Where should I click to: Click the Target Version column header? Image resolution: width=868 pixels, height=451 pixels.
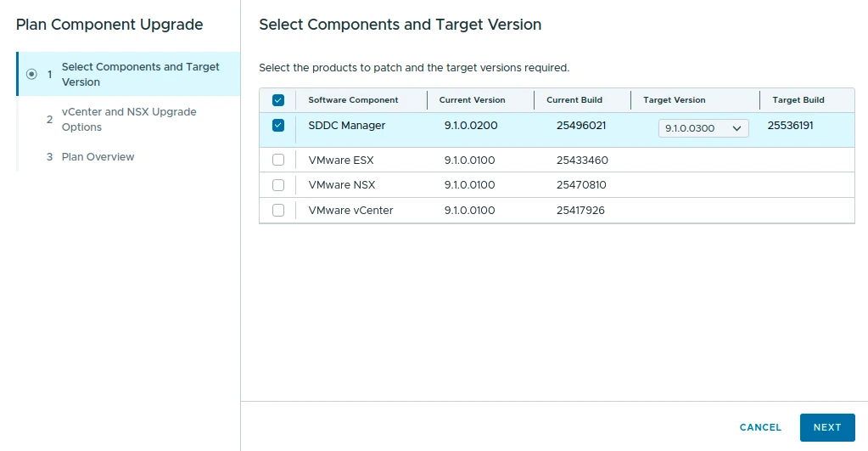click(675, 100)
